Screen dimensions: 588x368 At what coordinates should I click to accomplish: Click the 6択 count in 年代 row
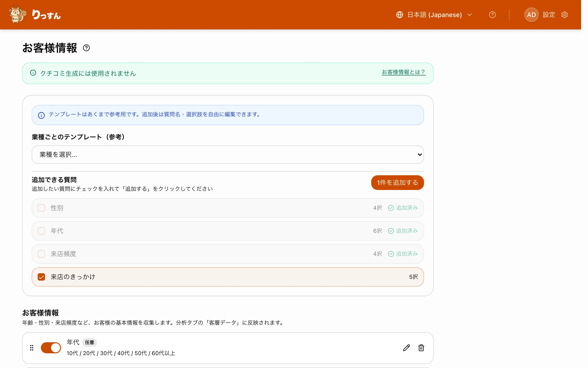coord(377,231)
